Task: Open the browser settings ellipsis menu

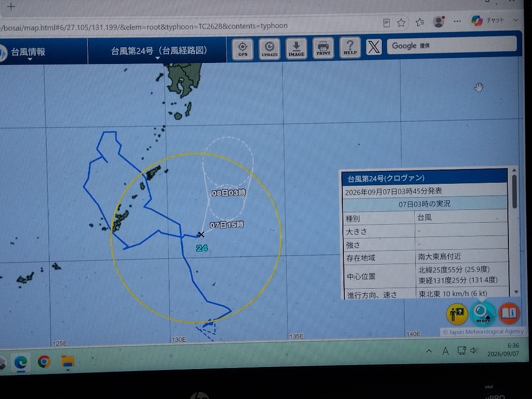Action: [457, 21]
